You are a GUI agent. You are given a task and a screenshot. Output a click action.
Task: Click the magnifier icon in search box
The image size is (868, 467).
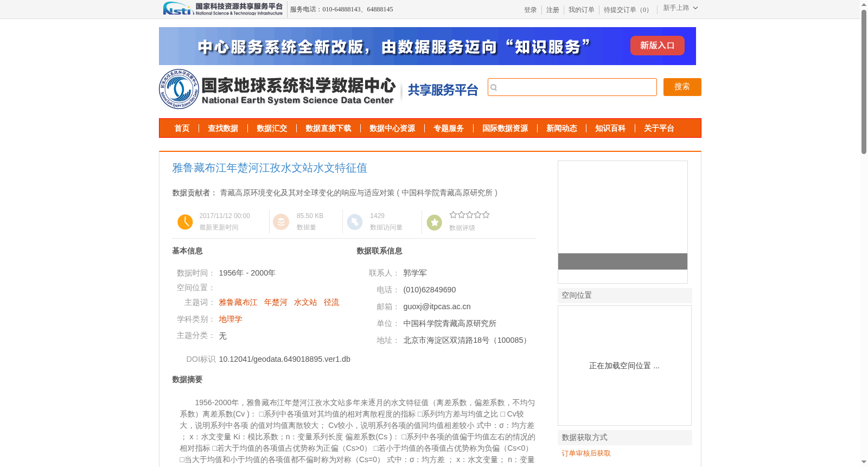click(x=494, y=87)
